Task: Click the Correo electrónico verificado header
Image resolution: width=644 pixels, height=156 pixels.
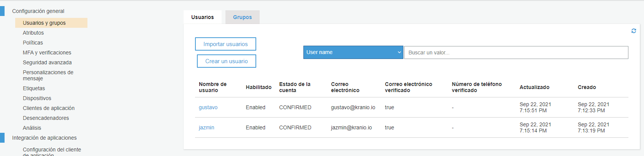Action: pos(408,87)
